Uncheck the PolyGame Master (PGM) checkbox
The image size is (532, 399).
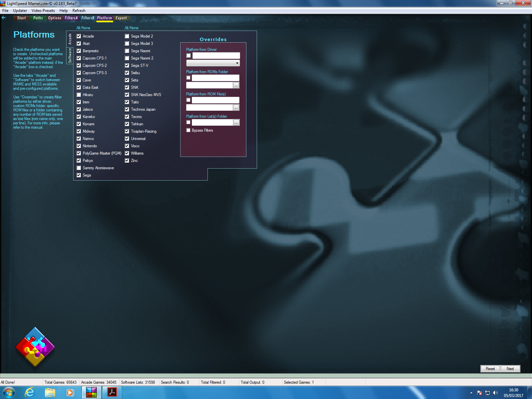point(79,153)
